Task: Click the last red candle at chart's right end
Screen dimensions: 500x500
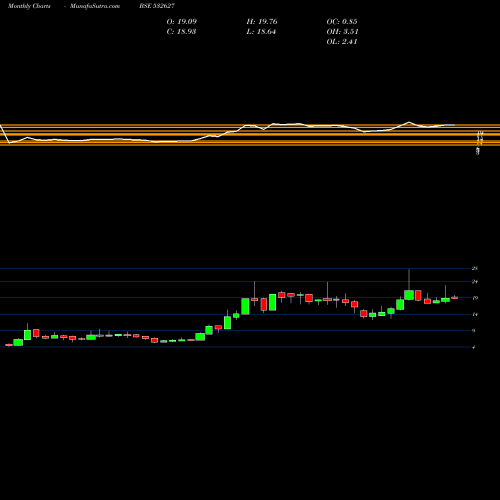Action: (455, 297)
